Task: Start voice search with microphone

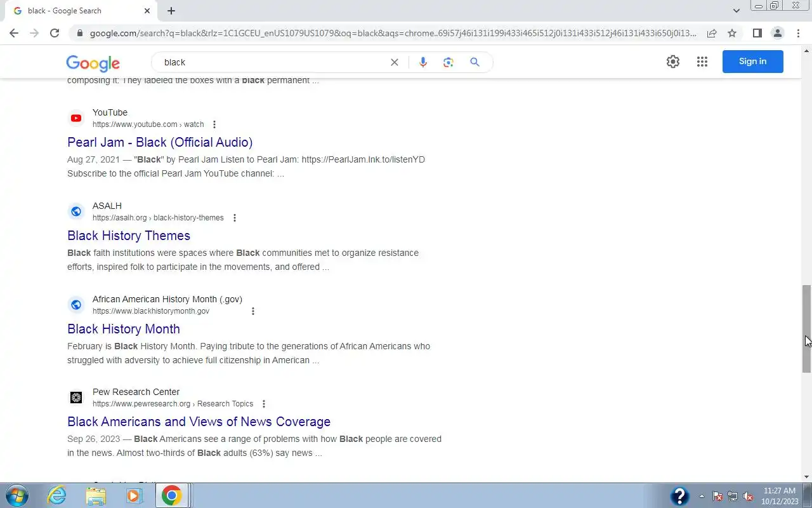Action: [x=423, y=62]
